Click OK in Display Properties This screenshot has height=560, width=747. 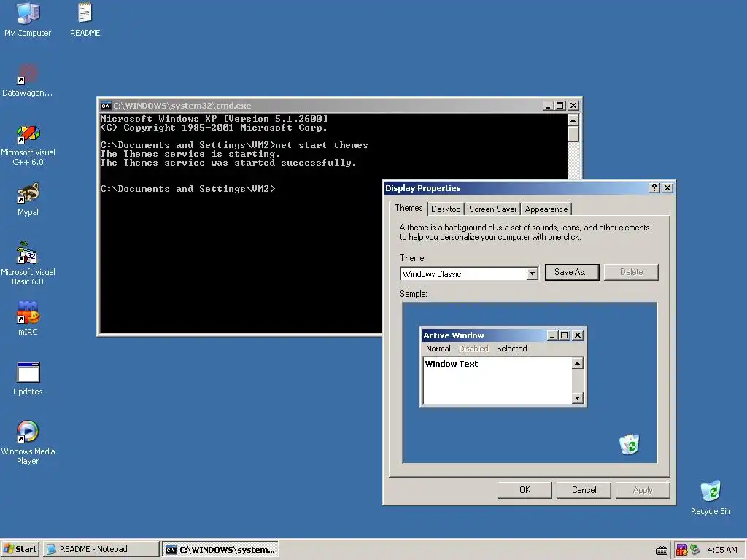(525, 490)
